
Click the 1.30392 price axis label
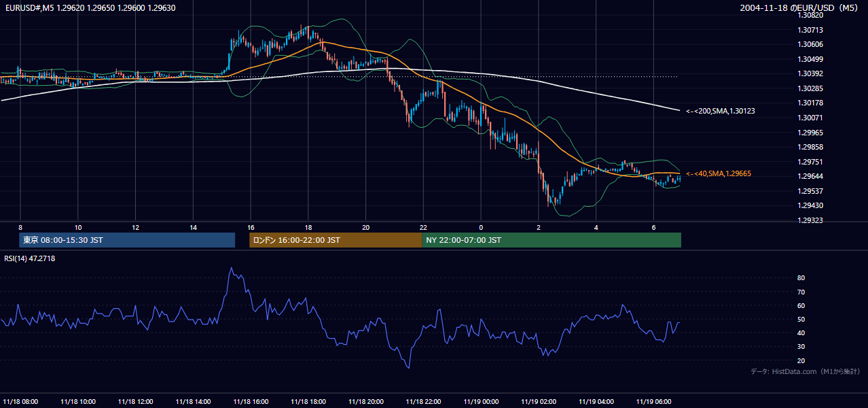(x=812, y=73)
